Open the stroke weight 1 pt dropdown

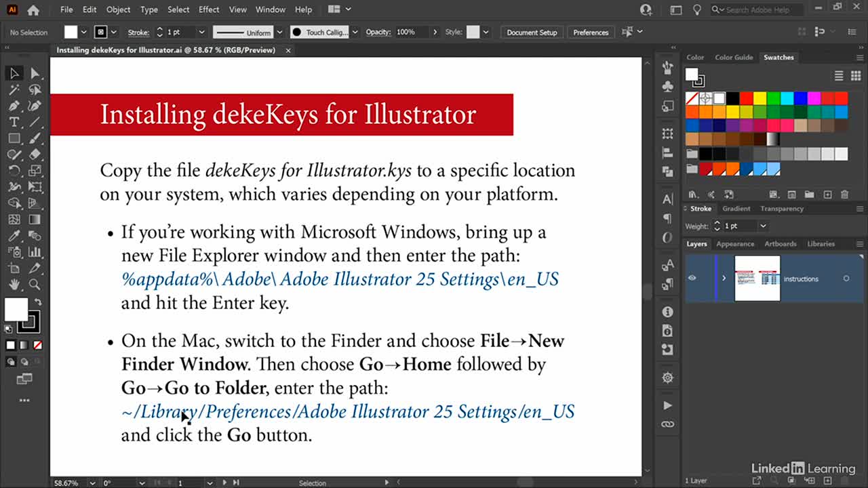(201, 32)
